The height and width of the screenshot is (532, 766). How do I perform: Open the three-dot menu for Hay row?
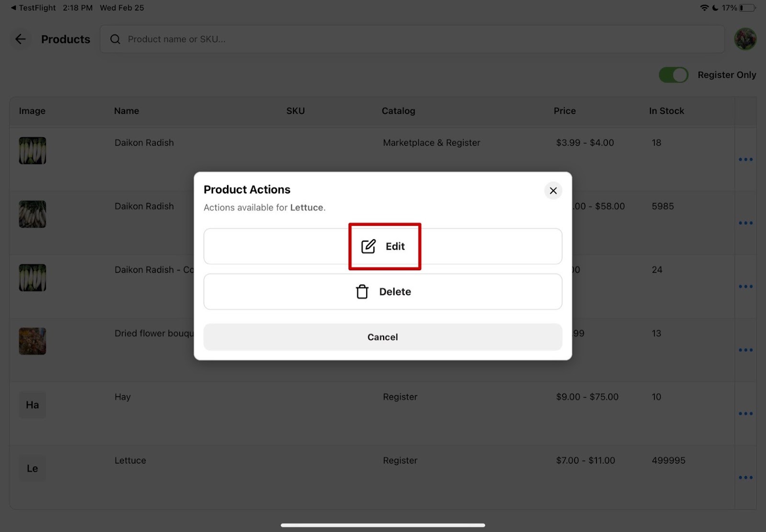point(745,414)
